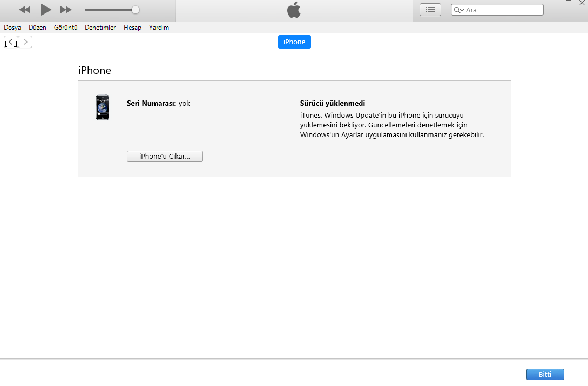Adjust the volume slider knob

point(136,10)
